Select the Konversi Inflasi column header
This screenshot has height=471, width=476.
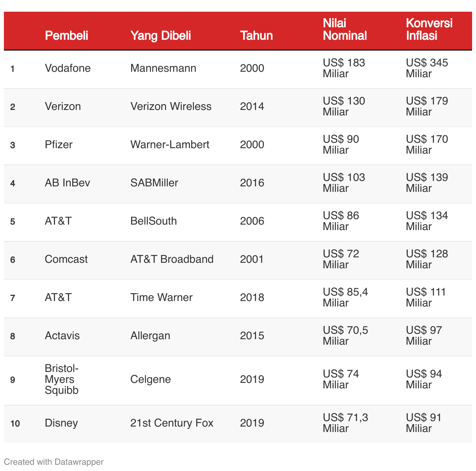point(429,30)
